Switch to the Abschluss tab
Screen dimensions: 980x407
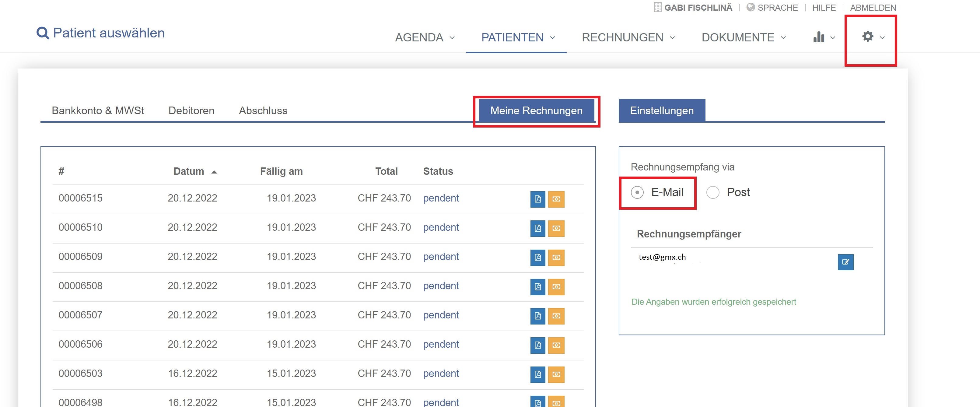tap(263, 111)
